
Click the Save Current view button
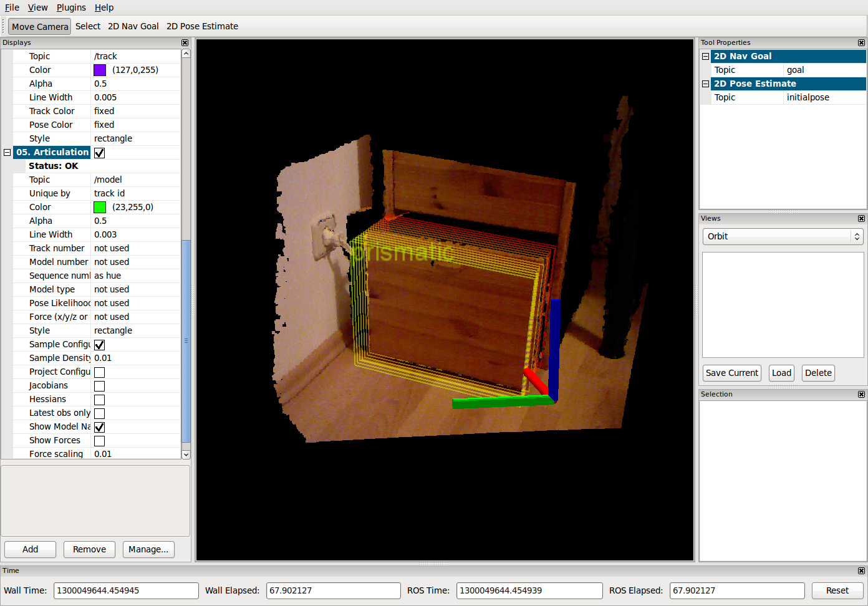click(x=731, y=373)
